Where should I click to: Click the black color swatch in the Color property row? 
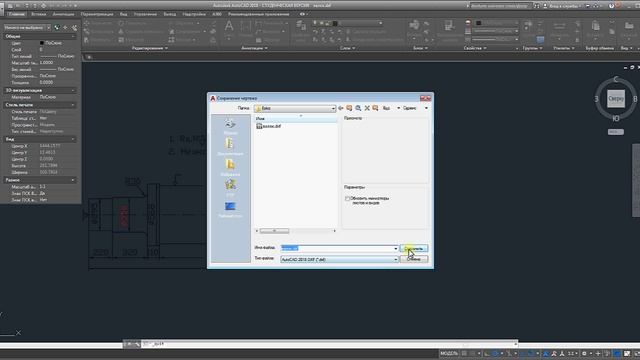(42, 43)
